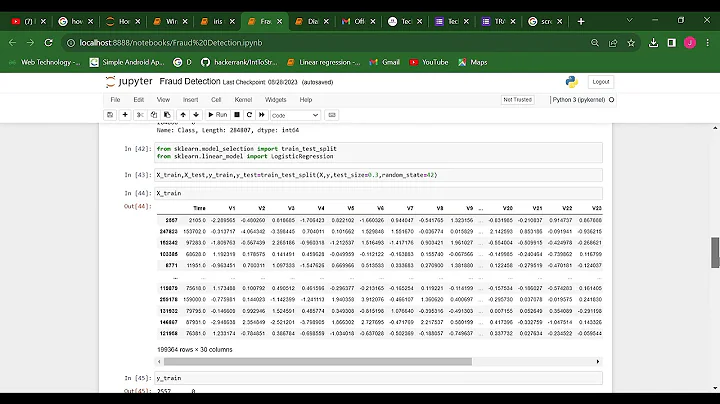720x404 pixels.
Task: Click the In [43] train_test_split code cell
Action: (x=378, y=175)
